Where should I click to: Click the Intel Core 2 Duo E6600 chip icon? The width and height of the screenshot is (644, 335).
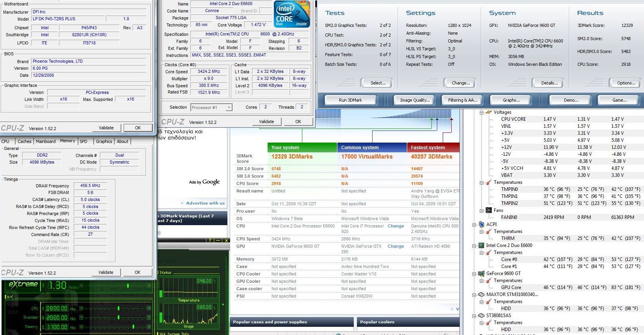[482, 245]
